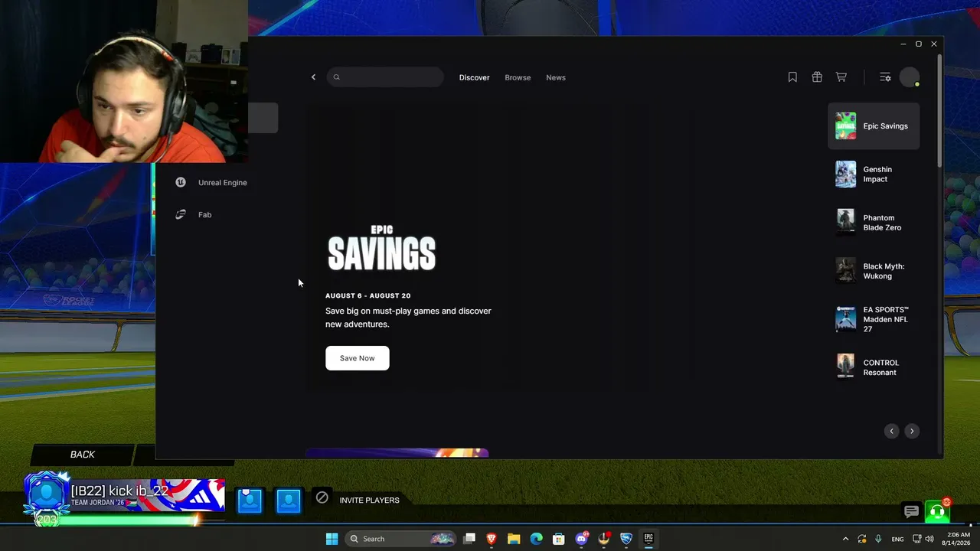Viewport: 980px width, 551px height.
Task: Open the wishlist bookmark icon
Action: (792, 77)
